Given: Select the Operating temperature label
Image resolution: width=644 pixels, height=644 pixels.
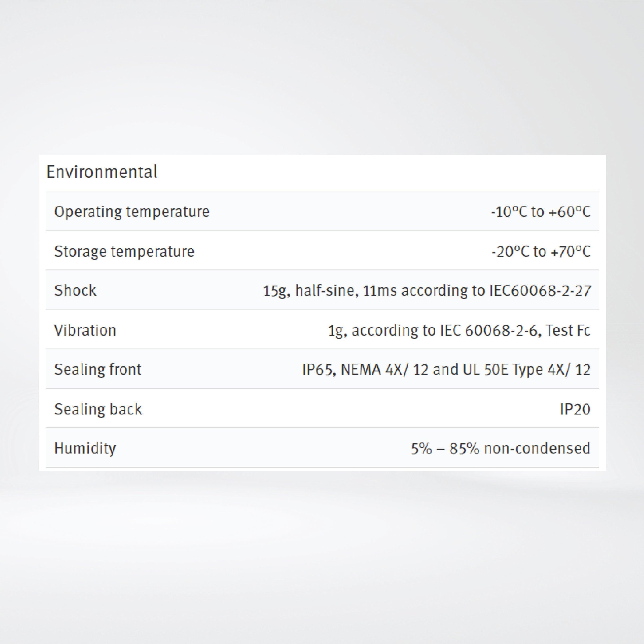Looking at the screenshot, I should point(132,212).
